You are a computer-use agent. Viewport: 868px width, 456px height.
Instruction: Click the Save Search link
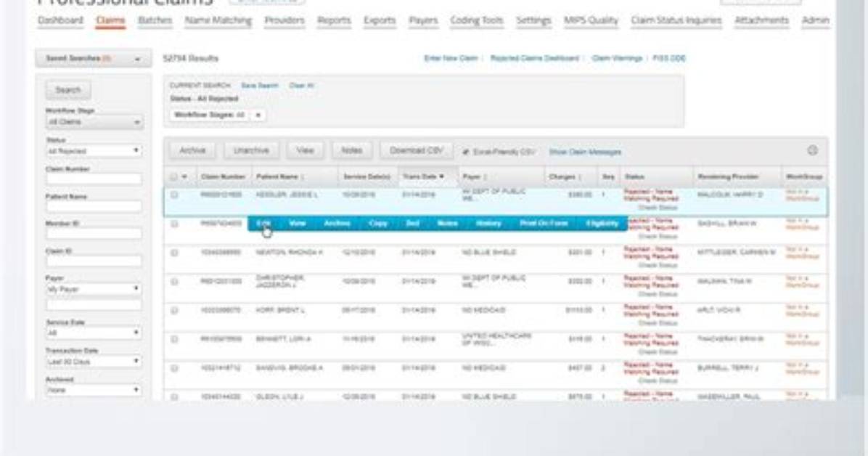260,86
